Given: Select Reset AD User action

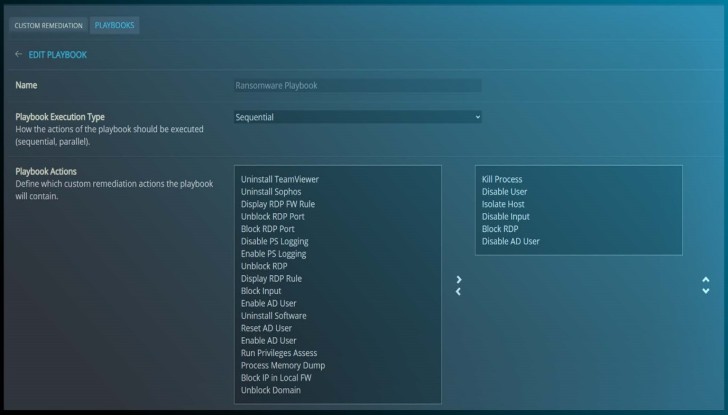Looking at the screenshot, I should (x=266, y=328).
